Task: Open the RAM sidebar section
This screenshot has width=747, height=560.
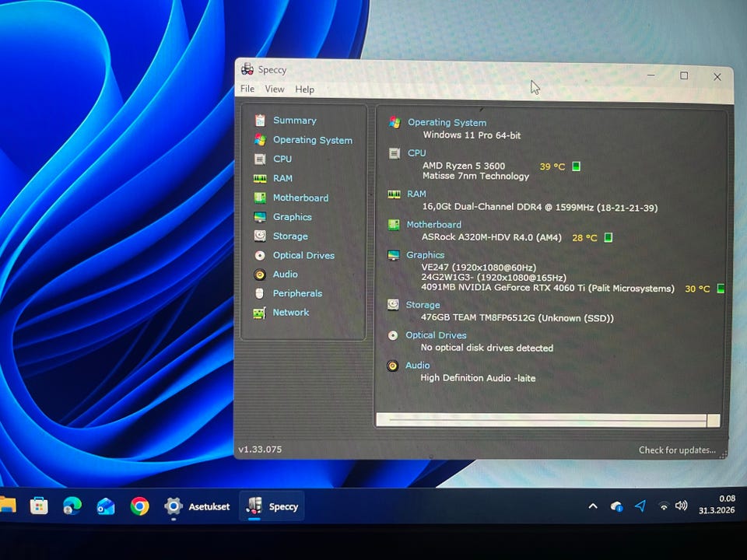Action: (282, 178)
